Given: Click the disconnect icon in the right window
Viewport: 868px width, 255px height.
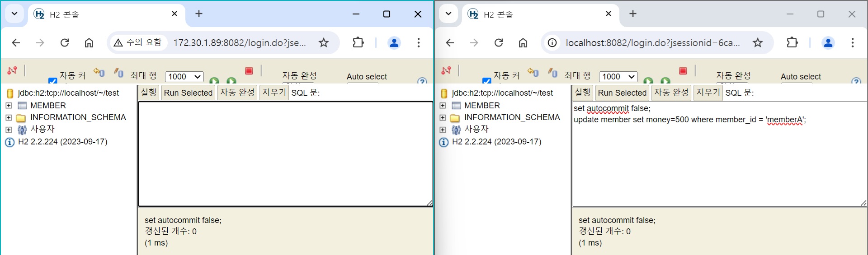Looking at the screenshot, I should click(x=446, y=70).
